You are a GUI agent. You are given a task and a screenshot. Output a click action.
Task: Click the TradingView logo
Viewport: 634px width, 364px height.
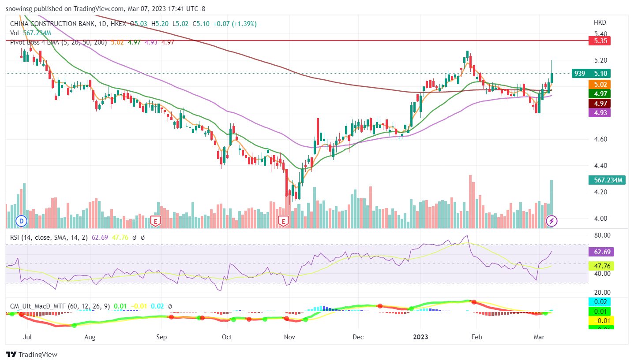point(31,354)
